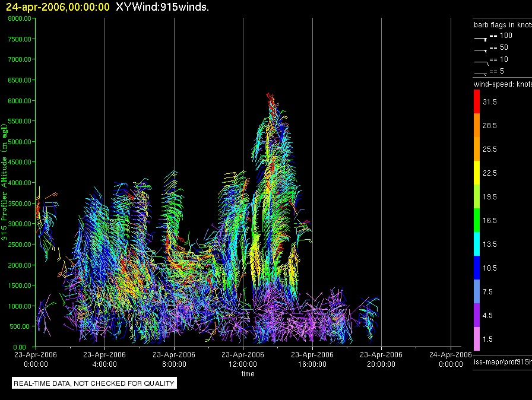Click the 23-Apr-2006 20:00:00 time label
The height and width of the screenshot is (400, 532).
[381, 359]
